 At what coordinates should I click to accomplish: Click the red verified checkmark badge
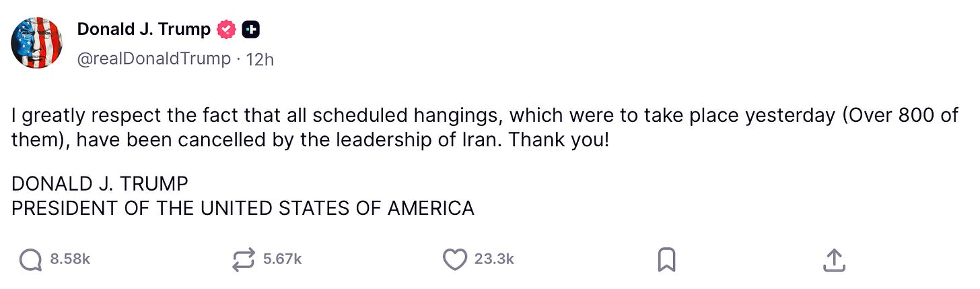coord(227,30)
